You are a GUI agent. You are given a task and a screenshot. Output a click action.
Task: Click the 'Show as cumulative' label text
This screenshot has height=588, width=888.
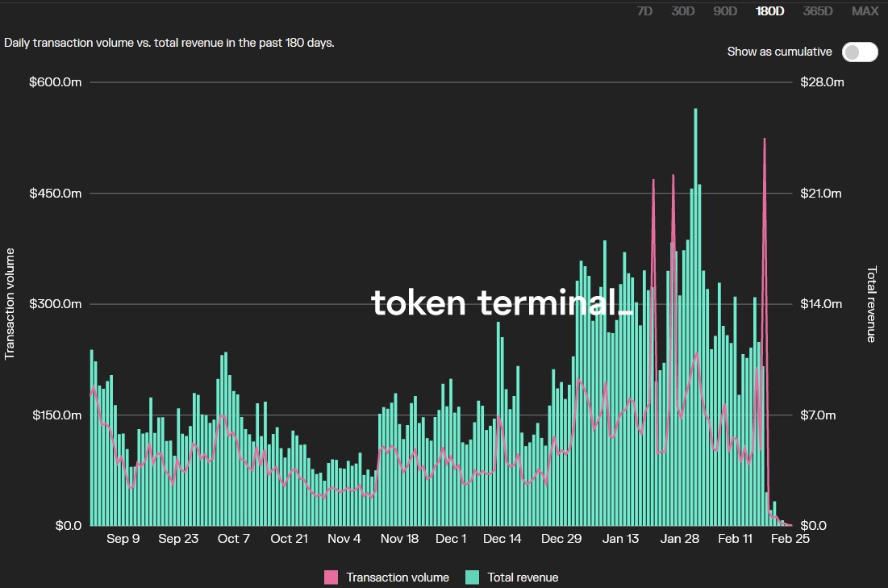tap(779, 52)
